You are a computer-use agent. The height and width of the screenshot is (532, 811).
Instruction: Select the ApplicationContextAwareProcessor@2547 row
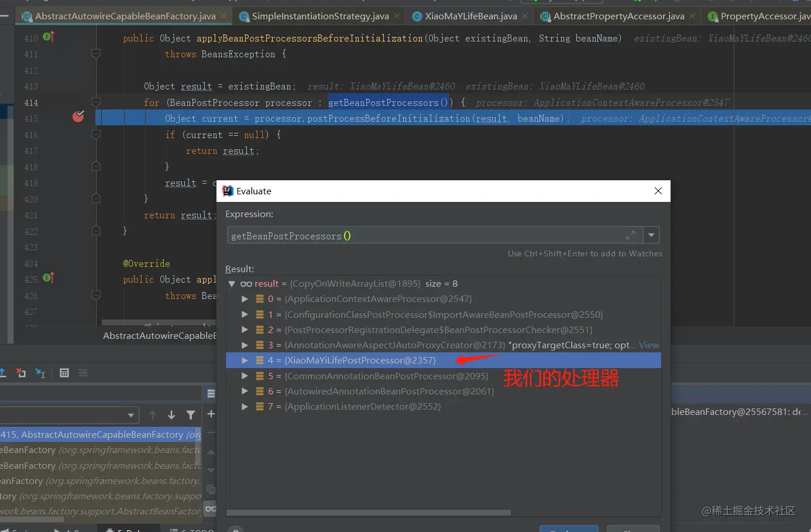pos(444,299)
